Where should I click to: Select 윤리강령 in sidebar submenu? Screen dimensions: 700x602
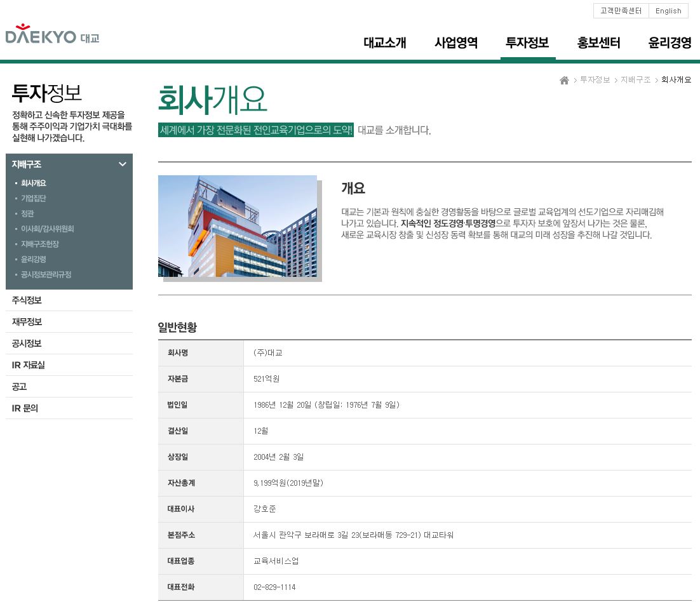[x=34, y=259]
